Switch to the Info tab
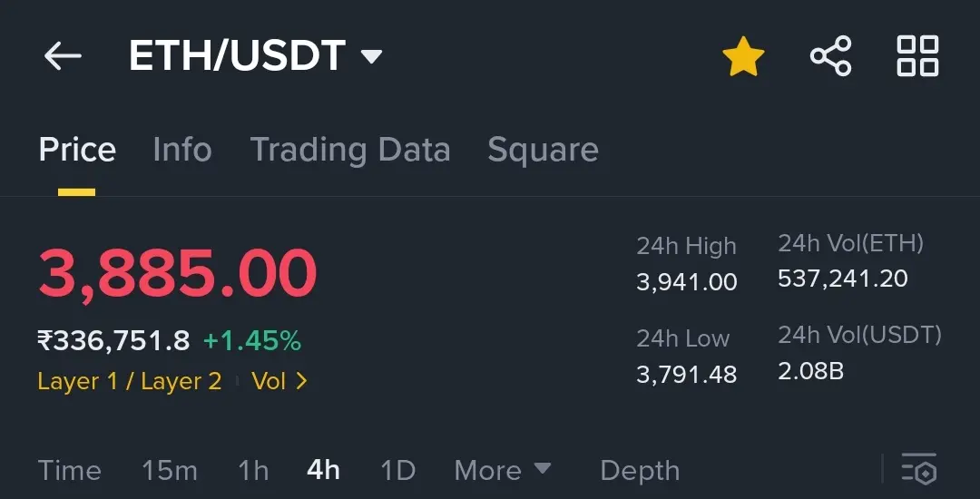Viewport: 980px width, 499px height. click(x=182, y=150)
